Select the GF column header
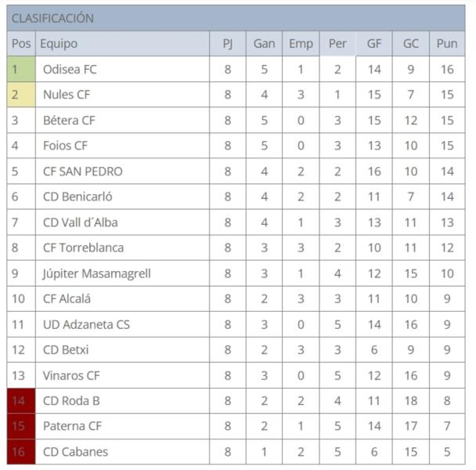Viewport: 476px width, 470px height. point(374,44)
